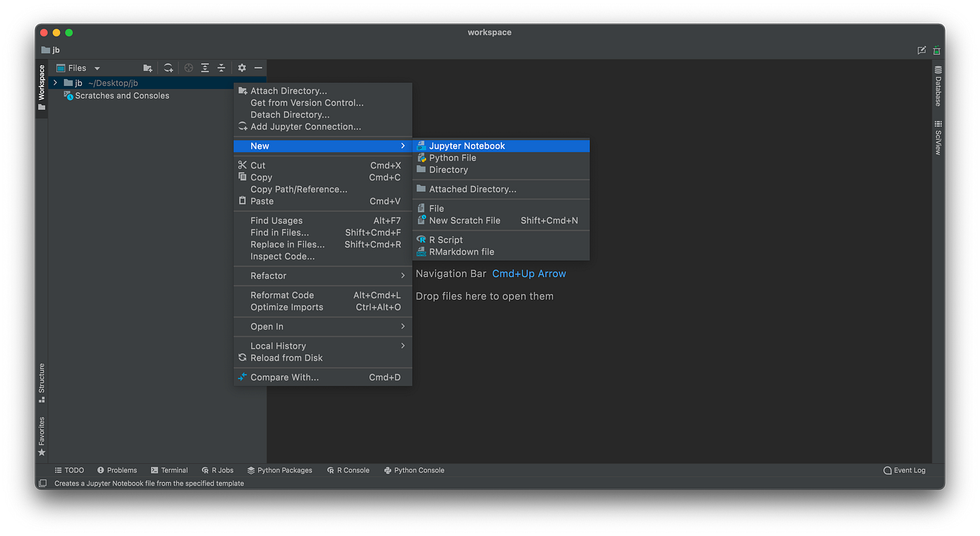Switch to the Terminal tab

[x=174, y=470]
